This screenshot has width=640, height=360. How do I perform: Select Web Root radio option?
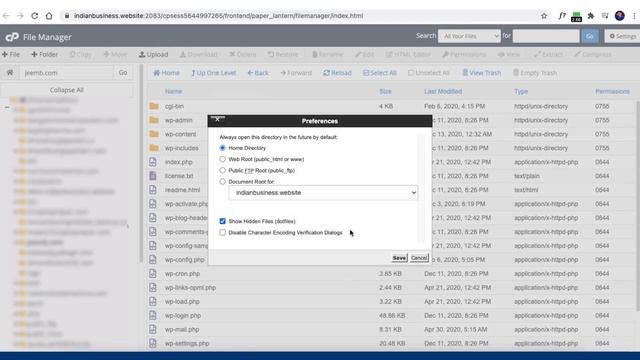point(222,159)
